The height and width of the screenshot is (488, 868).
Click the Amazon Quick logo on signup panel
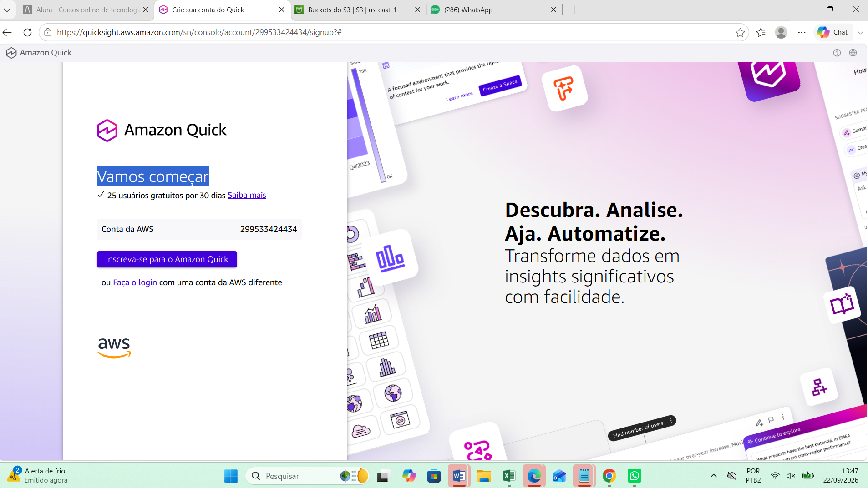[162, 131]
